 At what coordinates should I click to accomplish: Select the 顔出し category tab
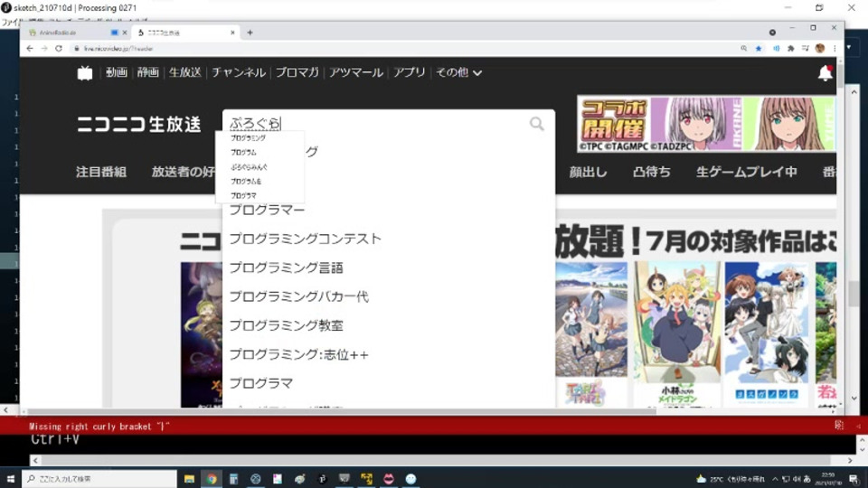588,172
